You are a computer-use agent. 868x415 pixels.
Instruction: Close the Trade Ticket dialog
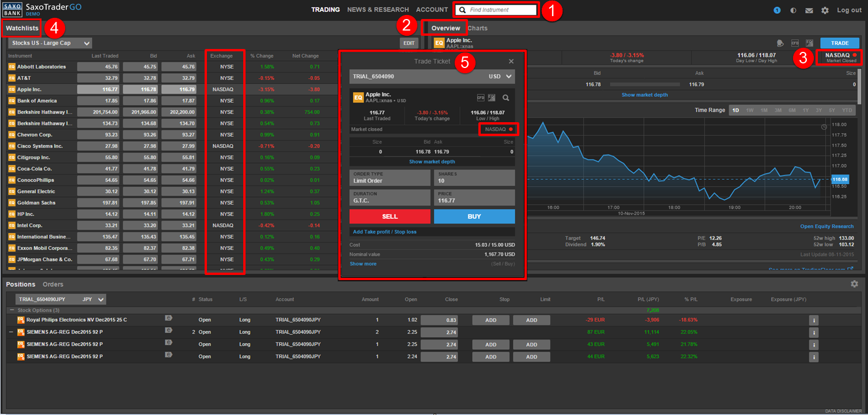tap(511, 61)
